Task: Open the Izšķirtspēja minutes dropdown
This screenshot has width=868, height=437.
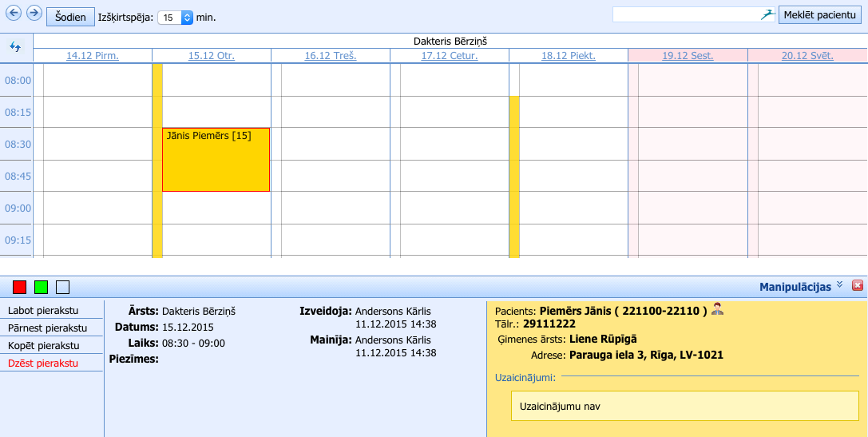Action: click(187, 17)
